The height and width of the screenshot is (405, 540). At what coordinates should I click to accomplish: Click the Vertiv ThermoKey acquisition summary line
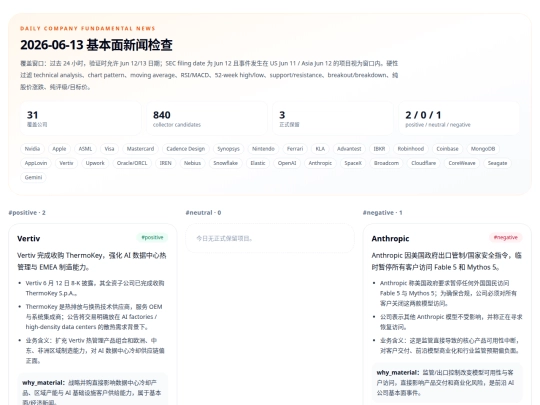[x=92, y=261]
